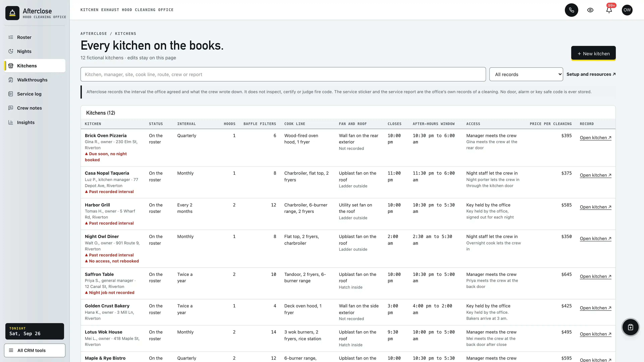The image size is (644, 362).
Task: Open the OW user avatar
Action: [x=627, y=10]
